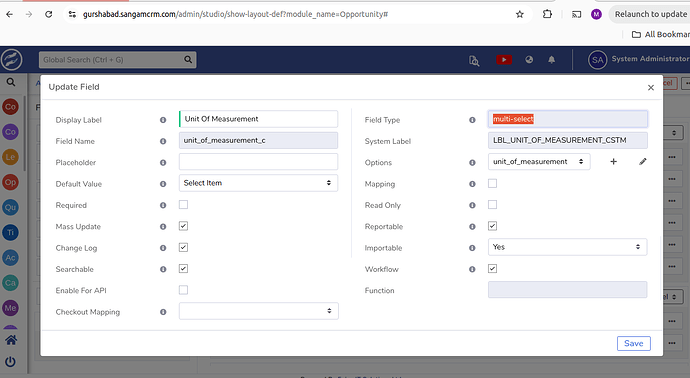Edit options list with pencil icon
The image size is (690, 378).
click(643, 161)
